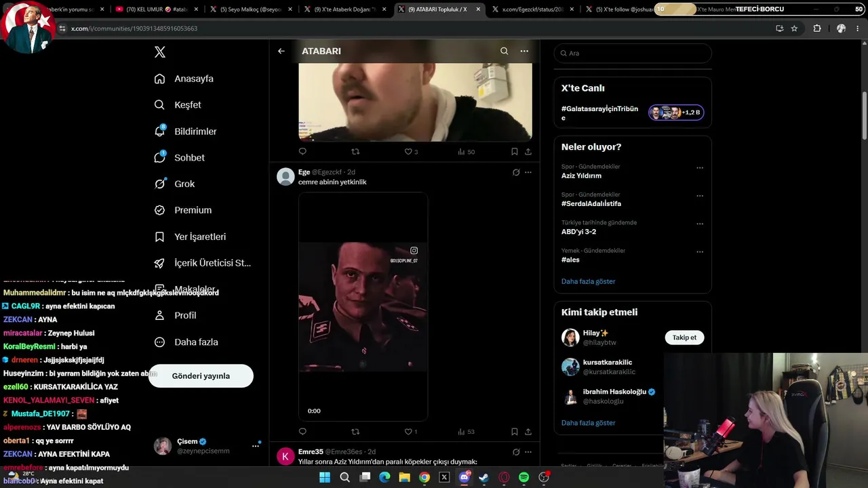
Task: Open more options for ABD'yi 3-2 trend
Action: pyautogui.click(x=700, y=224)
